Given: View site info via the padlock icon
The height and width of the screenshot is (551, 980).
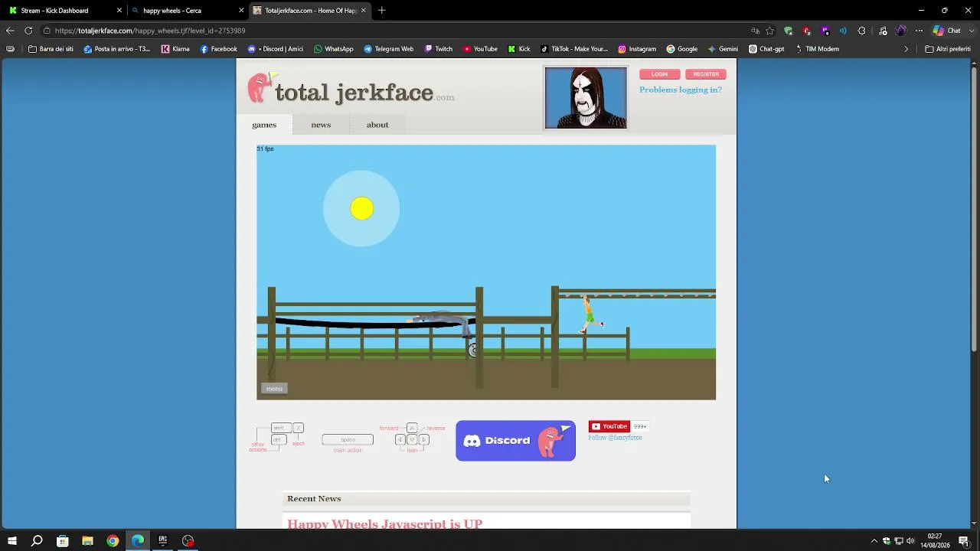Looking at the screenshot, I should click(x=47, y=31).
